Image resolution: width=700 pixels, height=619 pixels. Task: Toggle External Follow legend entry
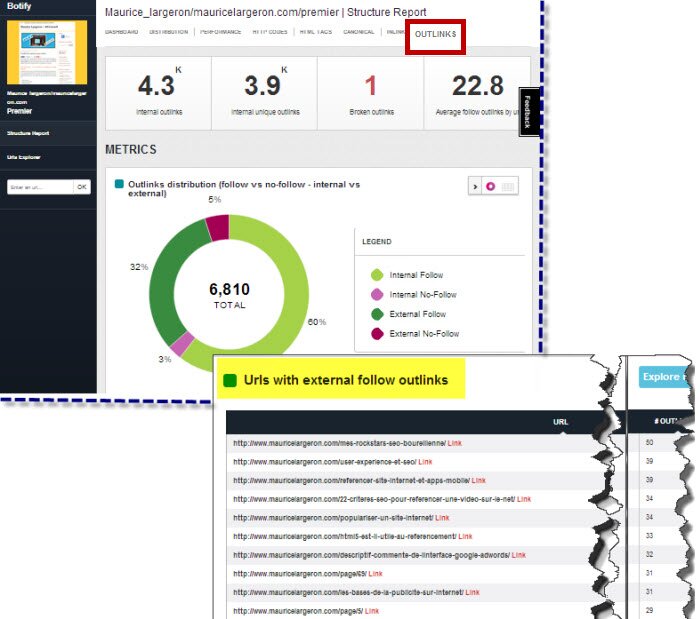[x=408, y=314]
